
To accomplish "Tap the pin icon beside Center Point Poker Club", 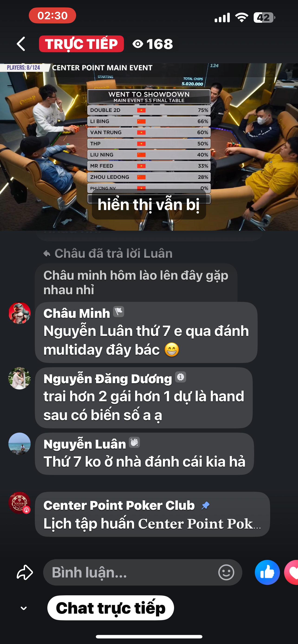I will tap(205, 506).
